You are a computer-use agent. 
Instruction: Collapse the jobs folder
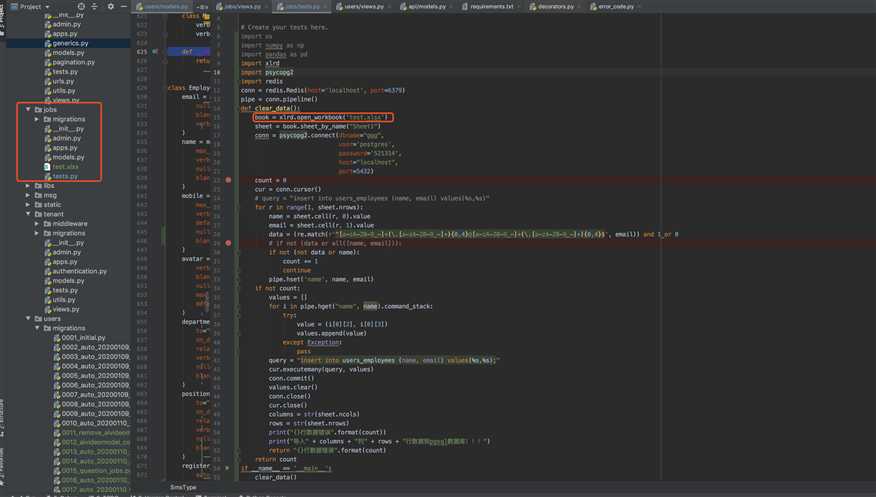pos(28,109)
